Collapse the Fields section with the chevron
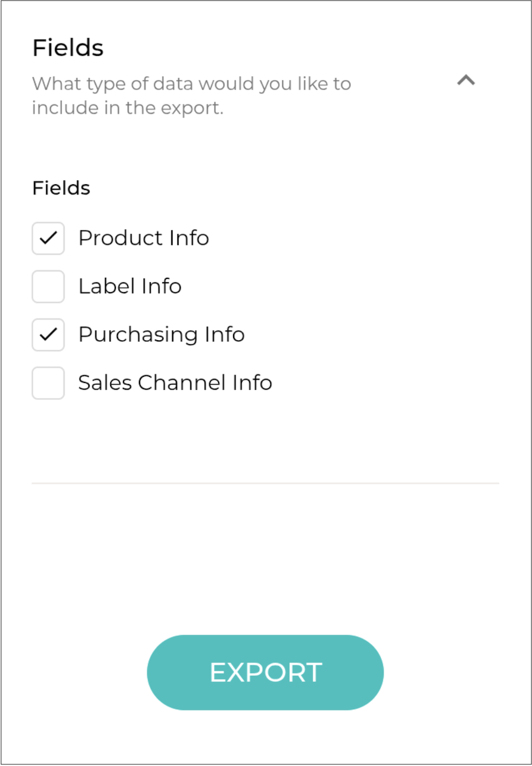The height and width of the screenshot is (766, 532). click(466, 81)
